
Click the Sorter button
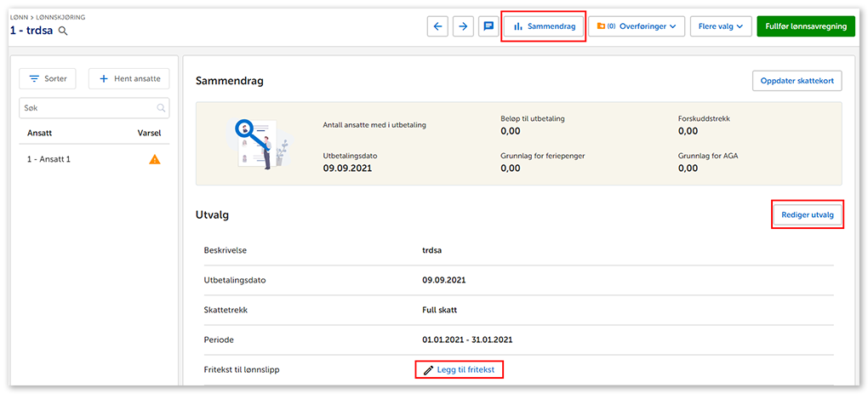coord(49,78)
